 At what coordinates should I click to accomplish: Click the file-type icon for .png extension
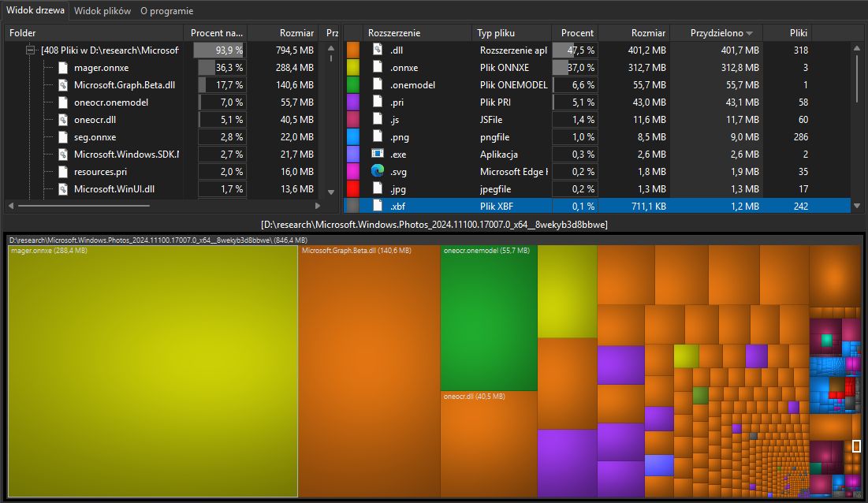378,136
